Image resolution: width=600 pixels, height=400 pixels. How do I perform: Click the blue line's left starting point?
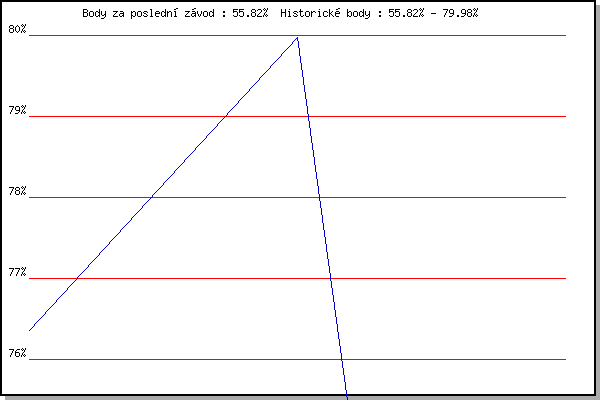tap(30, 330)
